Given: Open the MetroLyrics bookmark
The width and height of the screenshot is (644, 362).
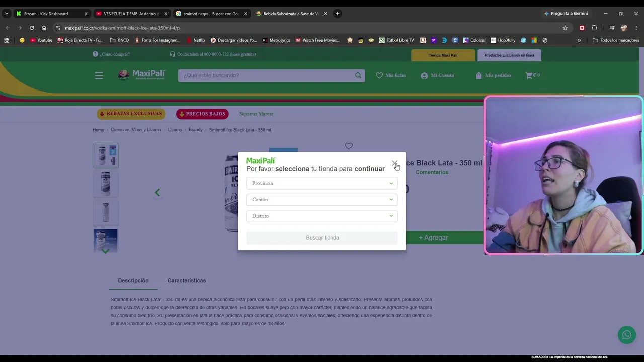Looking at the screenshot, I should [276, 40].
